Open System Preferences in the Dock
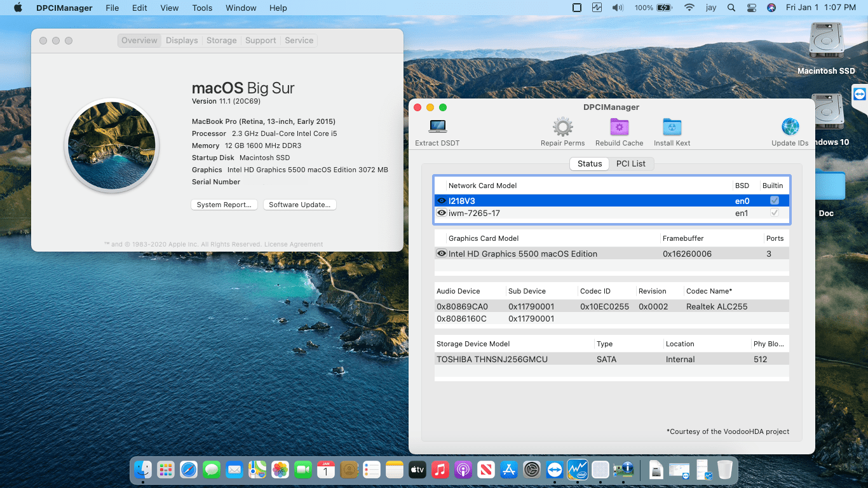This screenshot has height=488, width=868. point(531,470)
